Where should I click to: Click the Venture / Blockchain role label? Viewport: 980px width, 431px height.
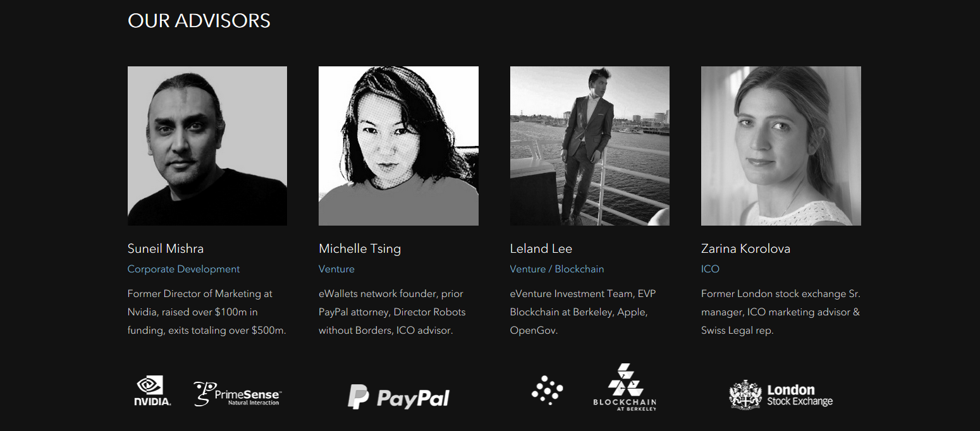click(x=557, y=269)
